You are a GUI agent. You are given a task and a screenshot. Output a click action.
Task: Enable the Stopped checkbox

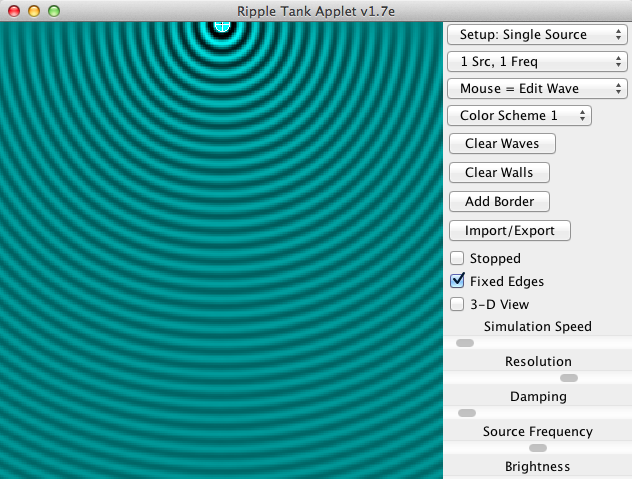[457, 258]
